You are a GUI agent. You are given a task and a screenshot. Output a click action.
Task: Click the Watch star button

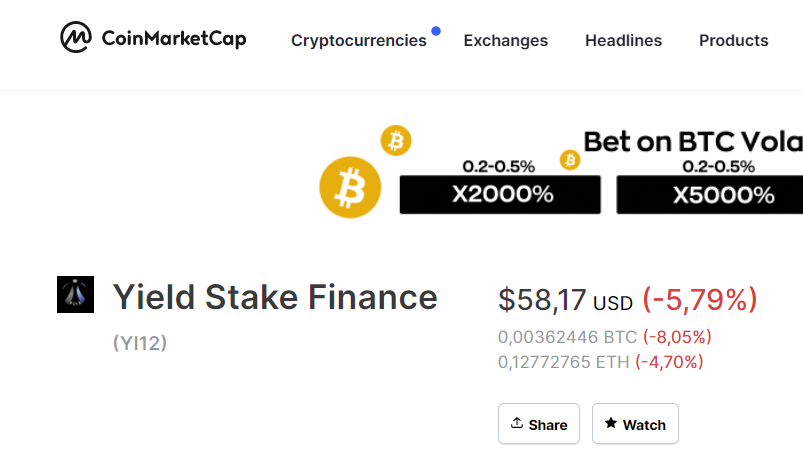[635, 424]
